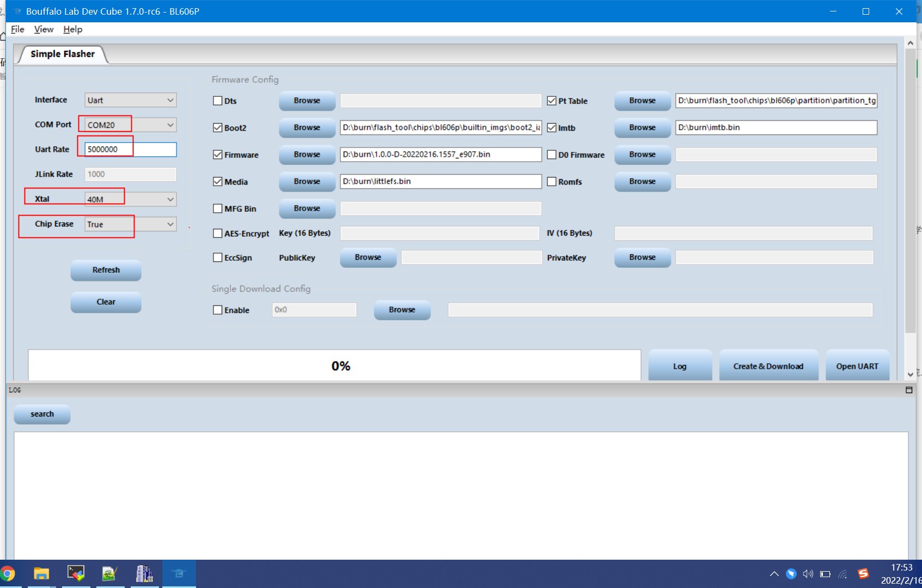
Task: Click the Refresh button
Action: click(106, 270)
